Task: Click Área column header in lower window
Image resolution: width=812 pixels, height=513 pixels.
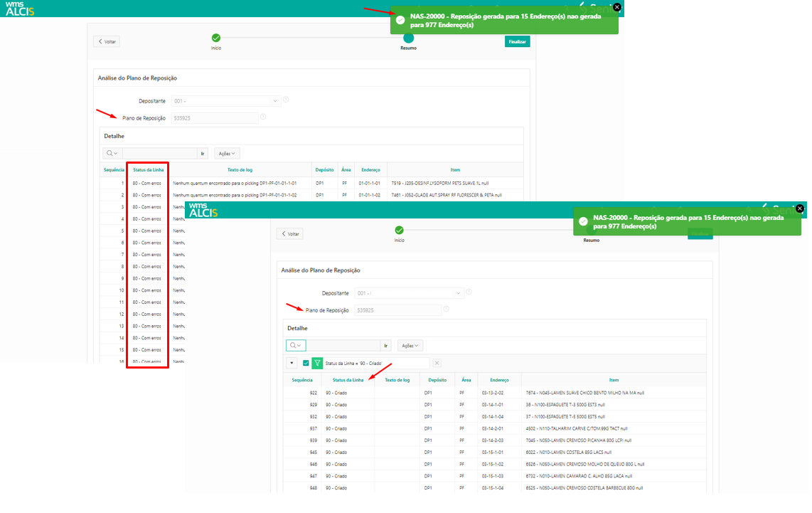Action: click(x=466, y=381)
